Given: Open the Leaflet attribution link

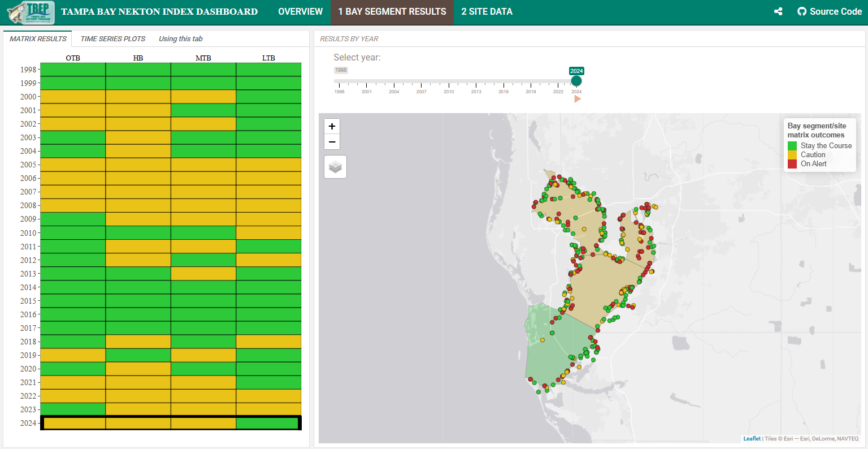Looking at the screenshot, I should [x=752, y=439].
